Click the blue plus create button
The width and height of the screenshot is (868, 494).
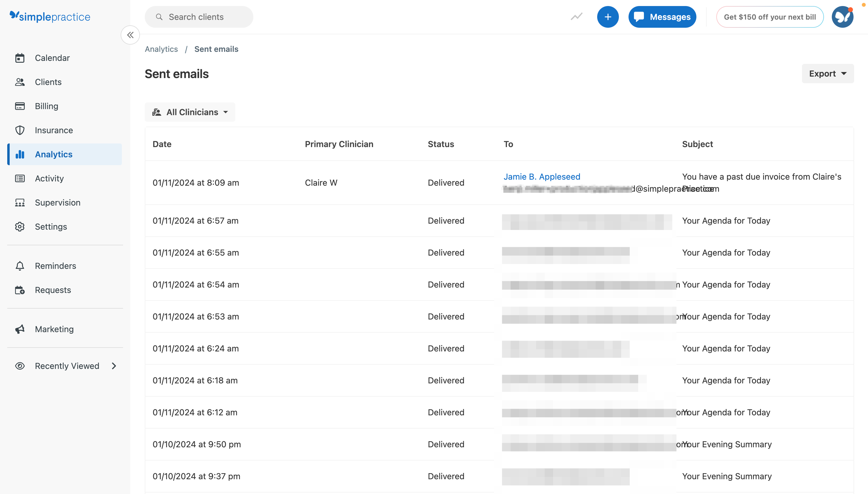[x=608, y=17]
